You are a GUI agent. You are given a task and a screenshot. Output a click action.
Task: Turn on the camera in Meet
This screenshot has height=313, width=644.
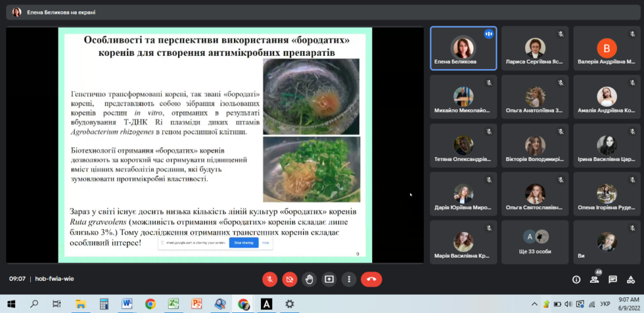[x=289, y=279]
